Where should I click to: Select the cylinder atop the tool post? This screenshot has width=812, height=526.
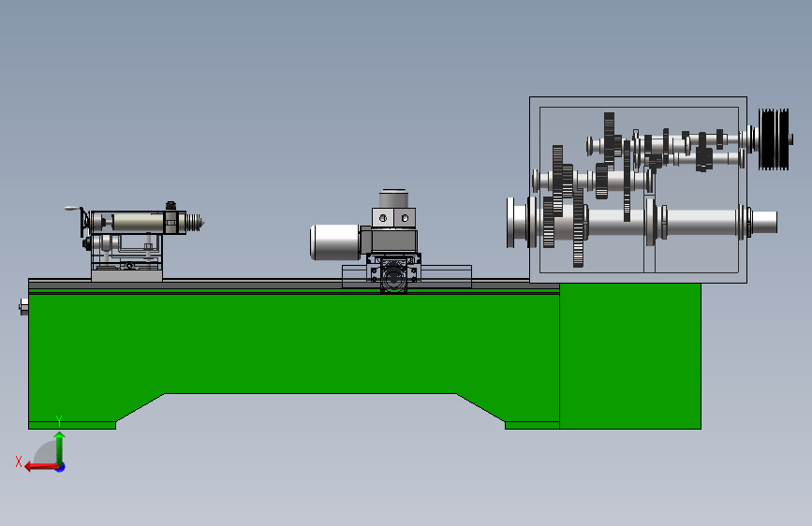tap(393, 198)
